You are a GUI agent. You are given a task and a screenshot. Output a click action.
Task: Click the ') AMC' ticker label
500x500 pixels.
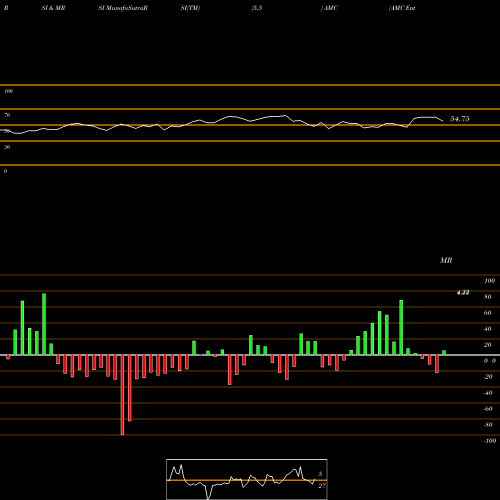click(x=329, y=8)
